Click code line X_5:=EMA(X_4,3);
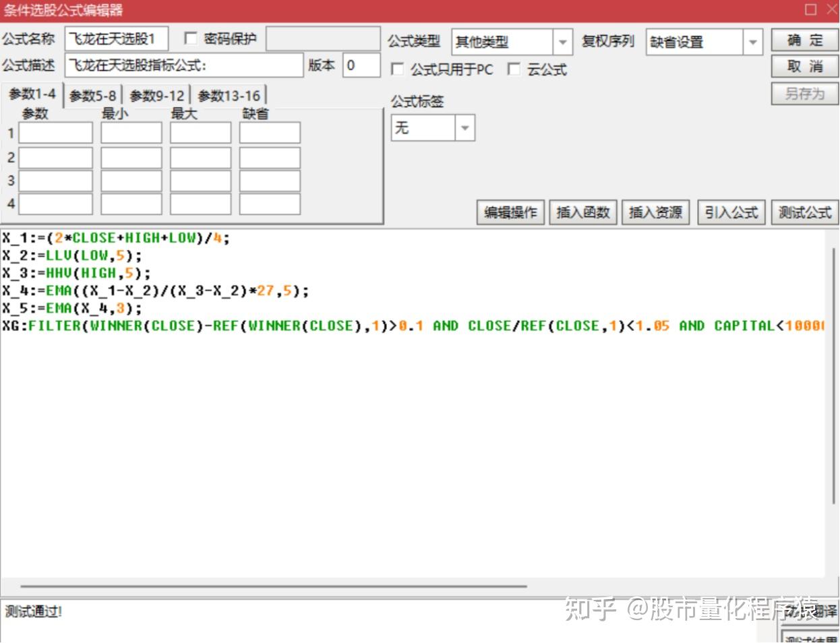 [72, 308]
